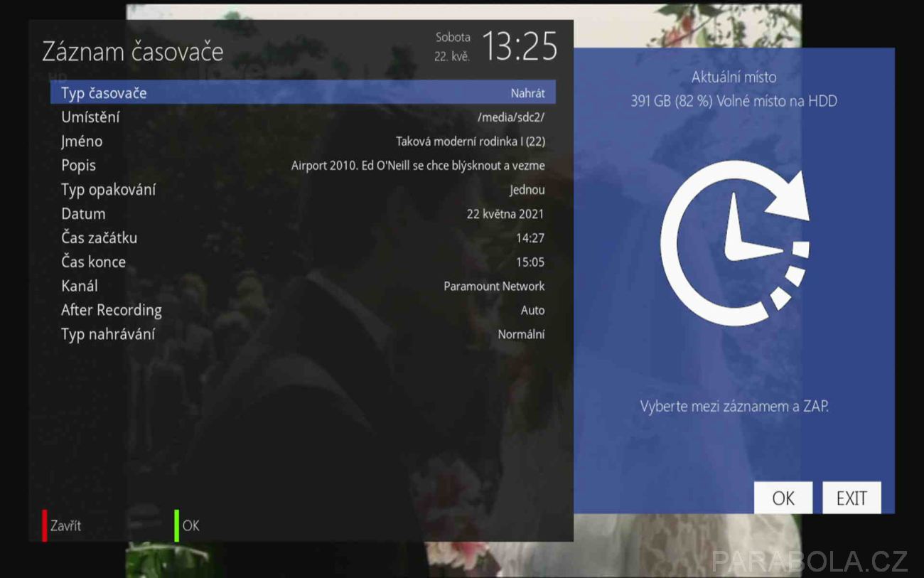Select the Čas konce row

(x=303, y=262)
